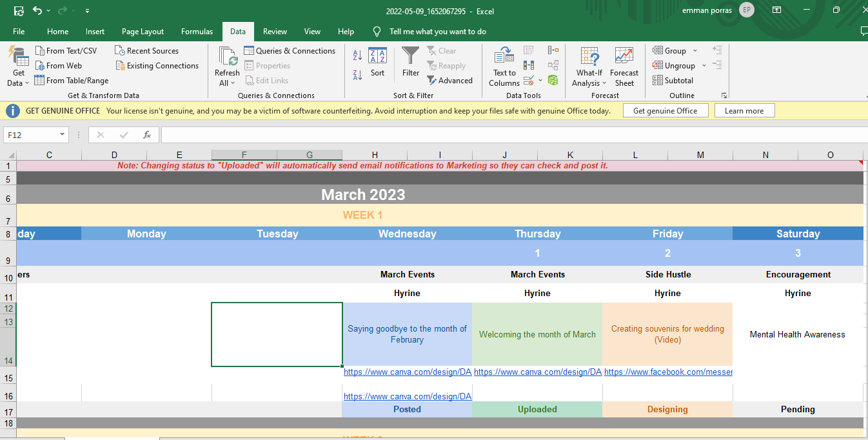868x440 pixels.
Task: Sort Z to A descending
Action: click(x=358, y=75)
